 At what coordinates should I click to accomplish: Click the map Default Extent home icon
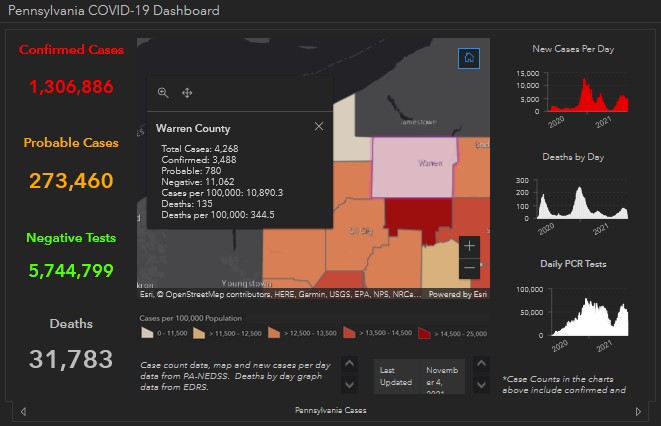point(468,58)
